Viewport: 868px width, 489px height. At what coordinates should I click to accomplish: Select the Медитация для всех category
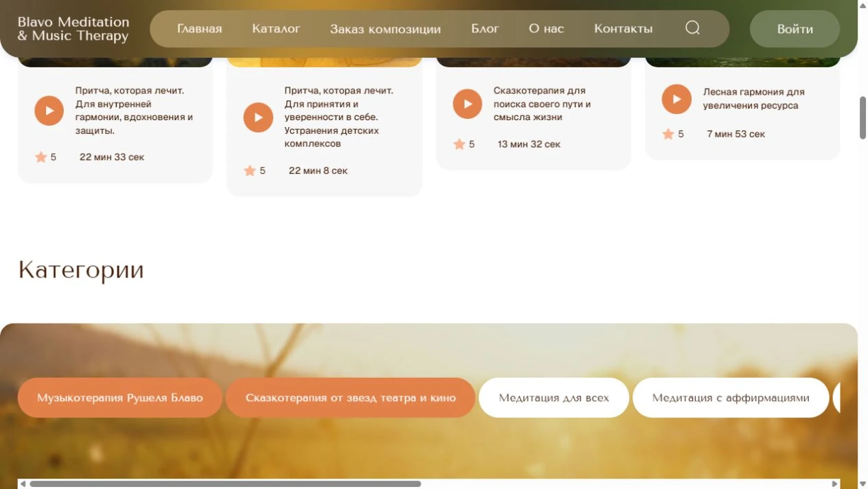pyautogui.click(x=554, y=398)
